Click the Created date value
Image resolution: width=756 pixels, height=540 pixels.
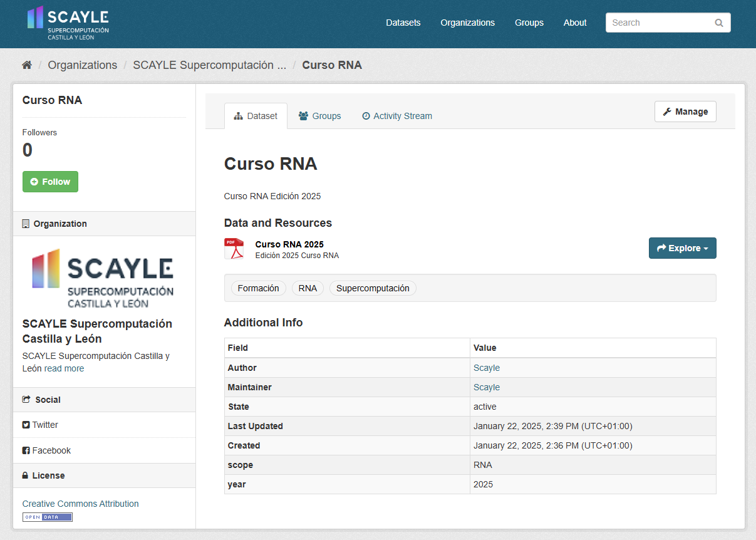[x=553, y=445]
